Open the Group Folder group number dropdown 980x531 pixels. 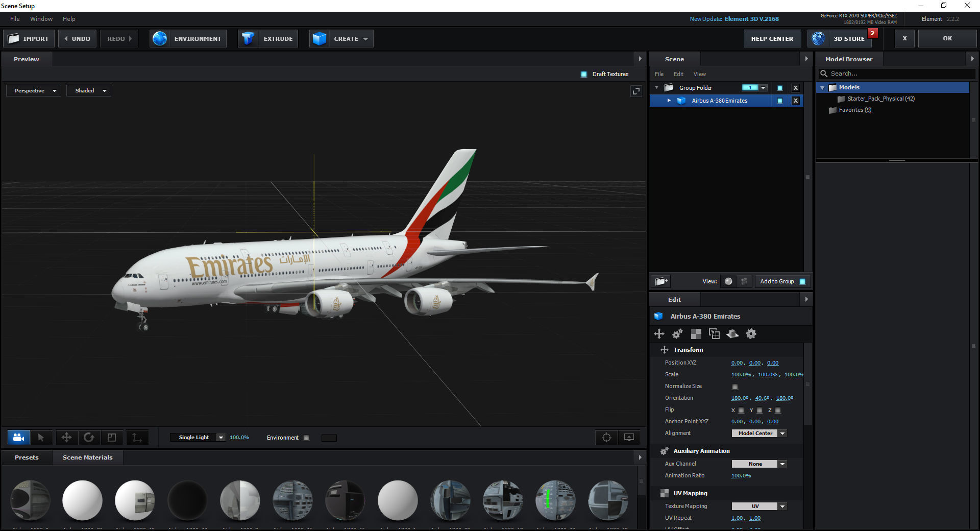click(x=763, y=88)
